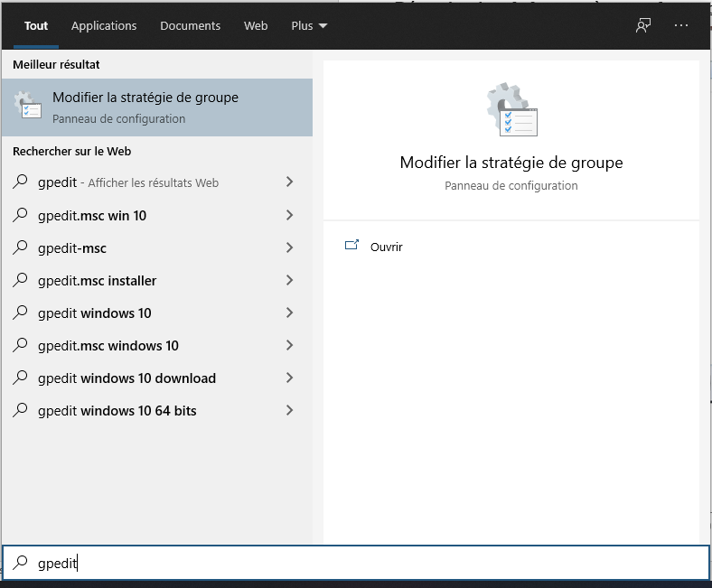Choose the gpedit-msc suggestion
712x588 pixels.
pos(157,247)
